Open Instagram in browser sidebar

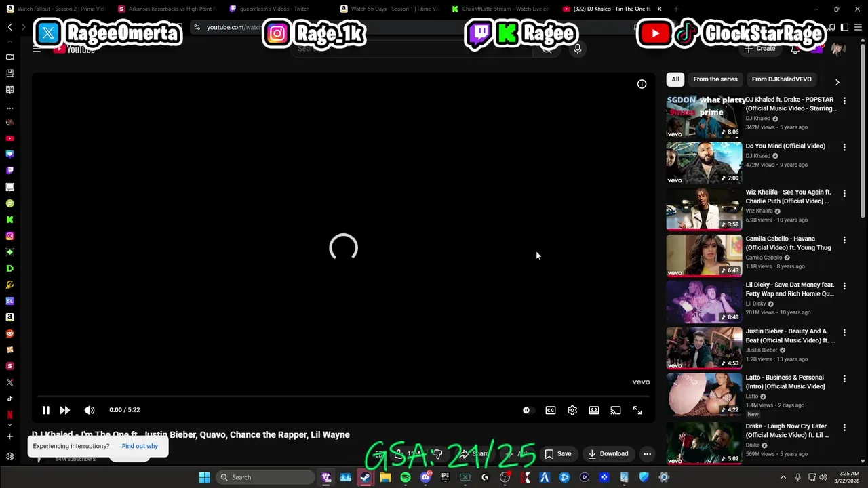9,236
